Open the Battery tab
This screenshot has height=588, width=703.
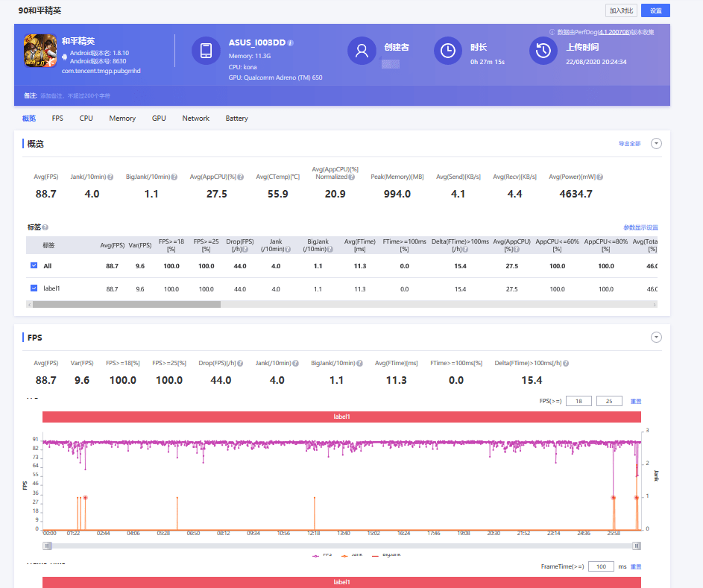point(237,118)
